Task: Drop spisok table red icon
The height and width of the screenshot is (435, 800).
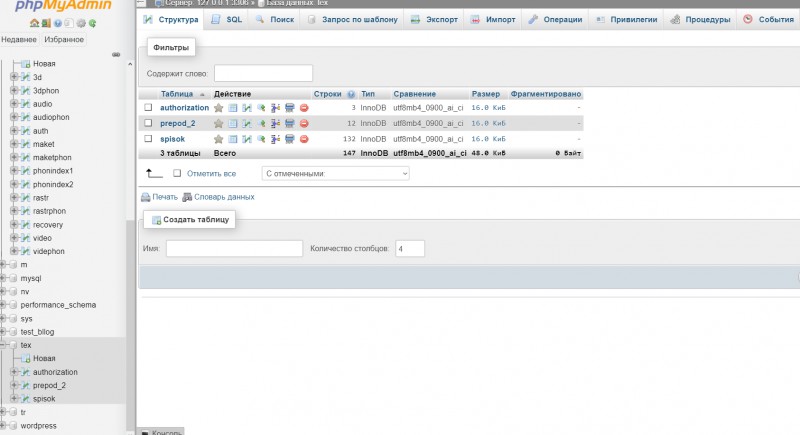Action: click(304, 139)
